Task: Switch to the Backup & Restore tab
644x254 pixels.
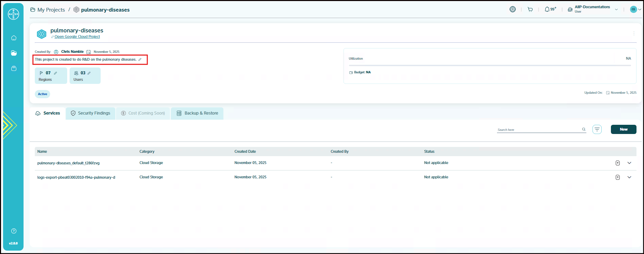Action: 197,113
